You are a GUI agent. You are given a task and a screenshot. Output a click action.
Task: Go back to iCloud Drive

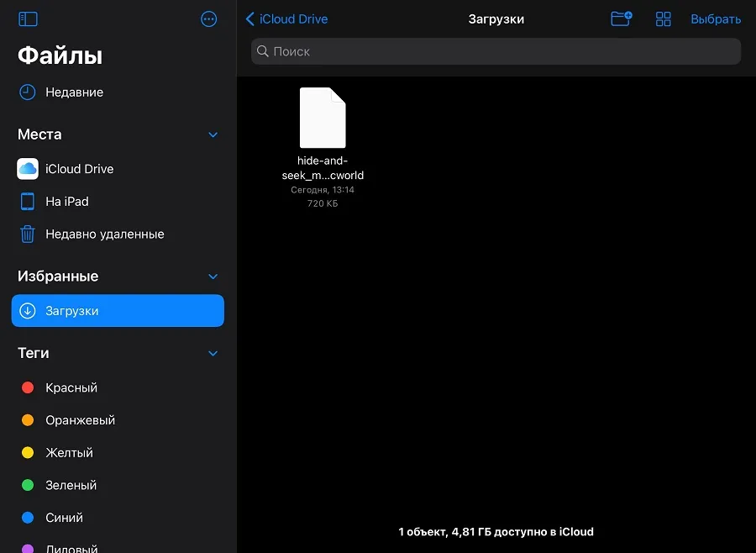[287, 18]
